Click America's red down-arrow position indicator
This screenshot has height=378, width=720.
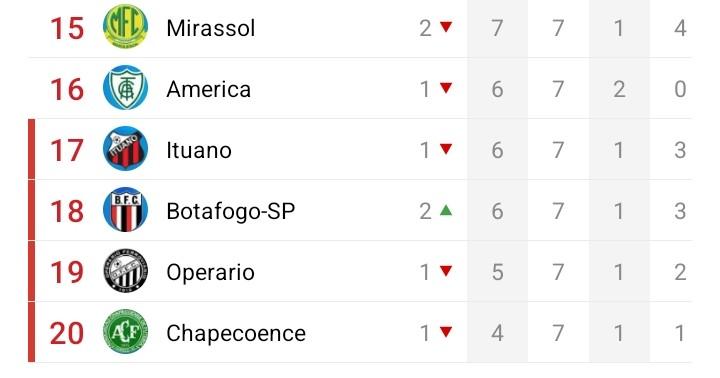[x=446, y=88]
